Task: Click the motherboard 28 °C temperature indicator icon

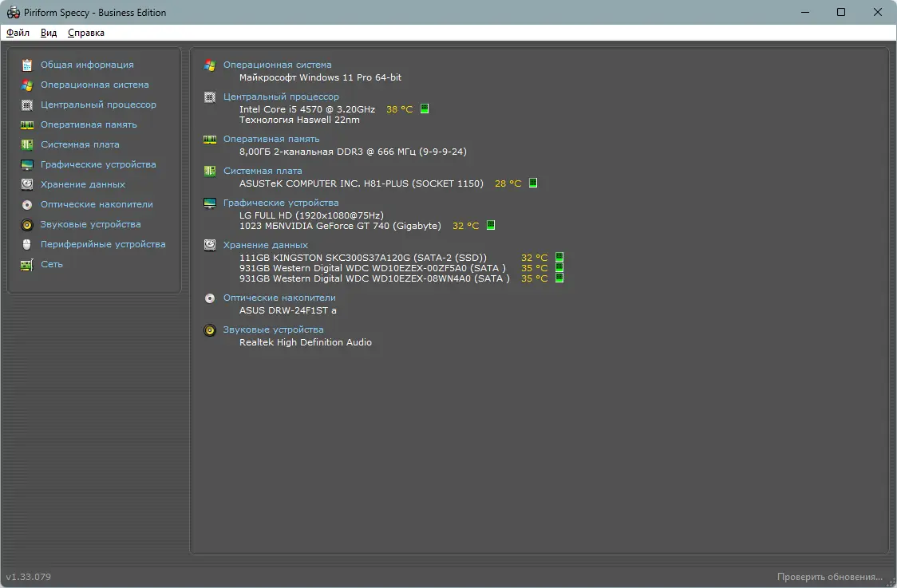Action: tap(533, 183)
